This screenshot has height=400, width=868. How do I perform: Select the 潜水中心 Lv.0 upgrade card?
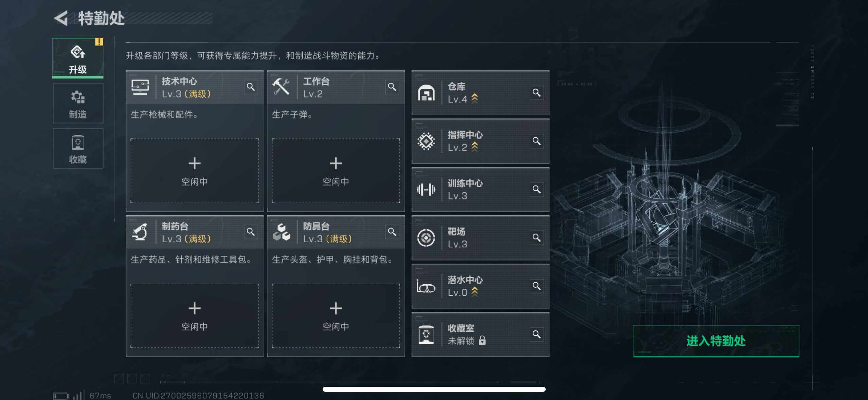pos(480,286)
